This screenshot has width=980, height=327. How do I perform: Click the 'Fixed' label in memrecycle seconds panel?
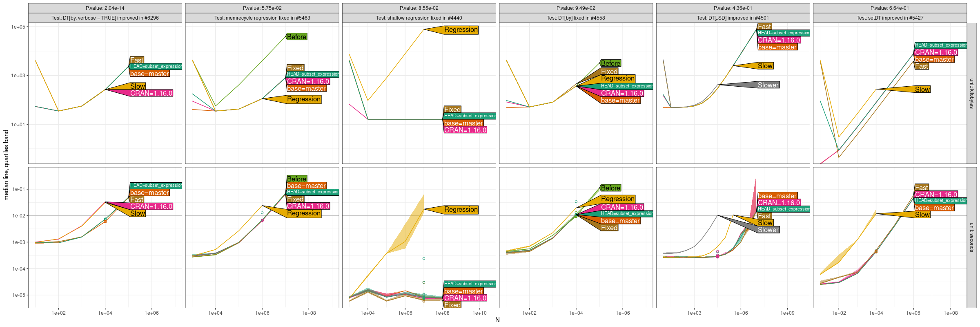(x=295, y=199)
